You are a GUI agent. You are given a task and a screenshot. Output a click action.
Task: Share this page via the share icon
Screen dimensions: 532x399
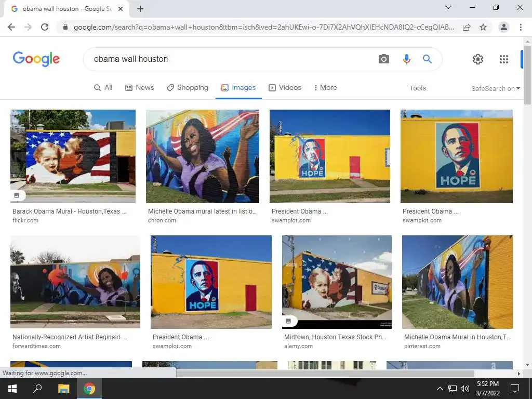click(467, 27)
